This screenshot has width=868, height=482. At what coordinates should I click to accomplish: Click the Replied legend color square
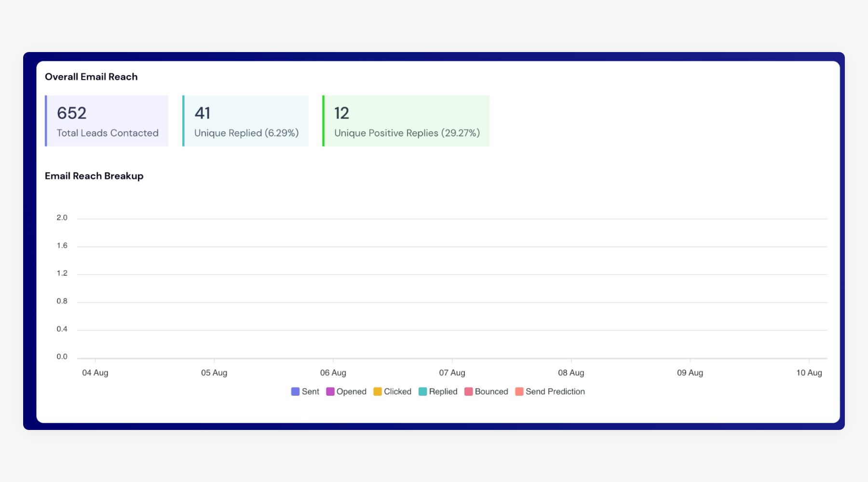pyautogui.click(x=423, y=391)
